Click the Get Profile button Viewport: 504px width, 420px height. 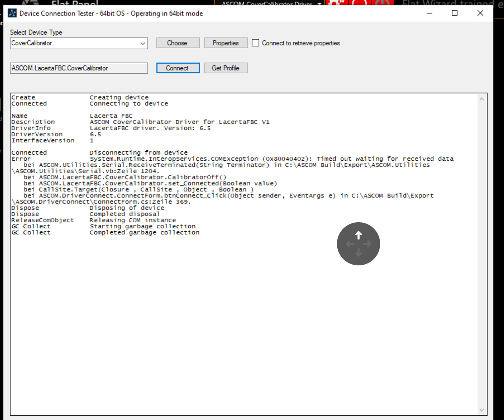(x=226, y=68)
